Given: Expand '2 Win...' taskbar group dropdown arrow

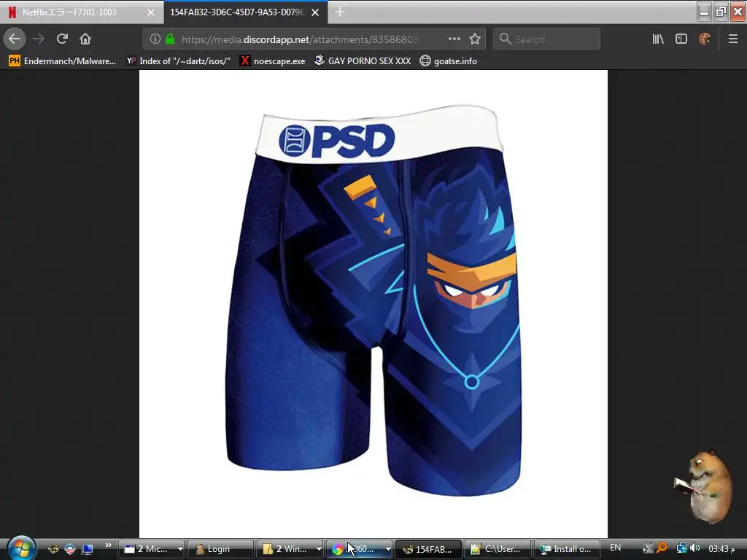Looking at the screenshot, I should coord(318,549).
